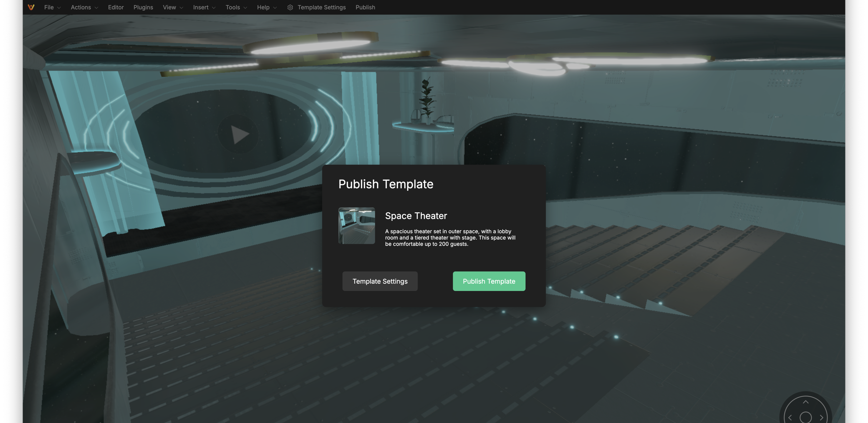Open the Editor menu item

click(115, 7)
